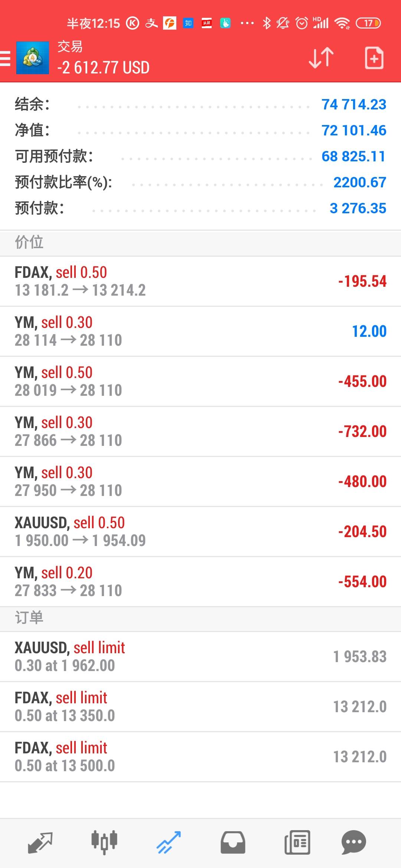Open the Chat messages tab
Image resolution: width=401 pixels, height=868 pixels.
[x=354, y=842]
